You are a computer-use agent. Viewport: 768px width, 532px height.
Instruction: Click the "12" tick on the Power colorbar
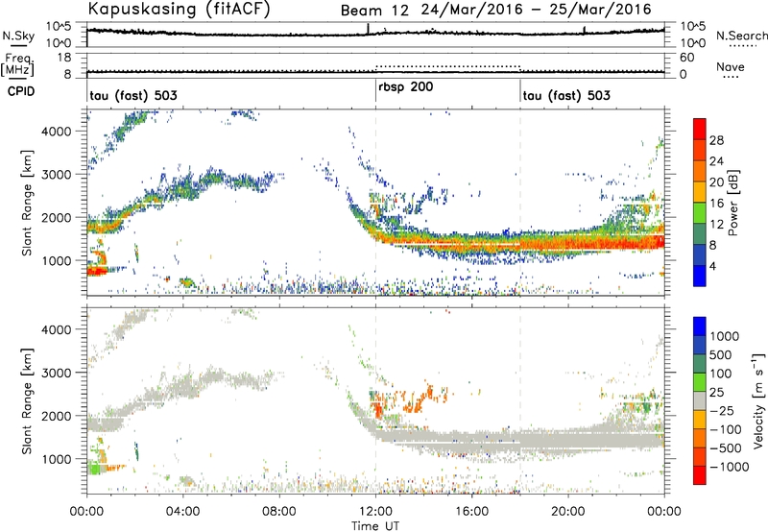(x=716, y=224)
